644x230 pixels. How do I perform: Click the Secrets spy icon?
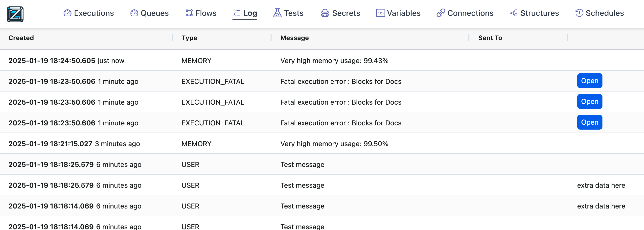click(325, 13)
